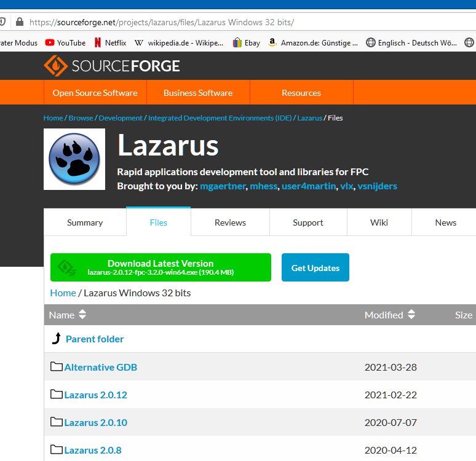Screen dimensions: 476x461
Task: Click the Browse breadcrumb link
Action: point(81,118)
